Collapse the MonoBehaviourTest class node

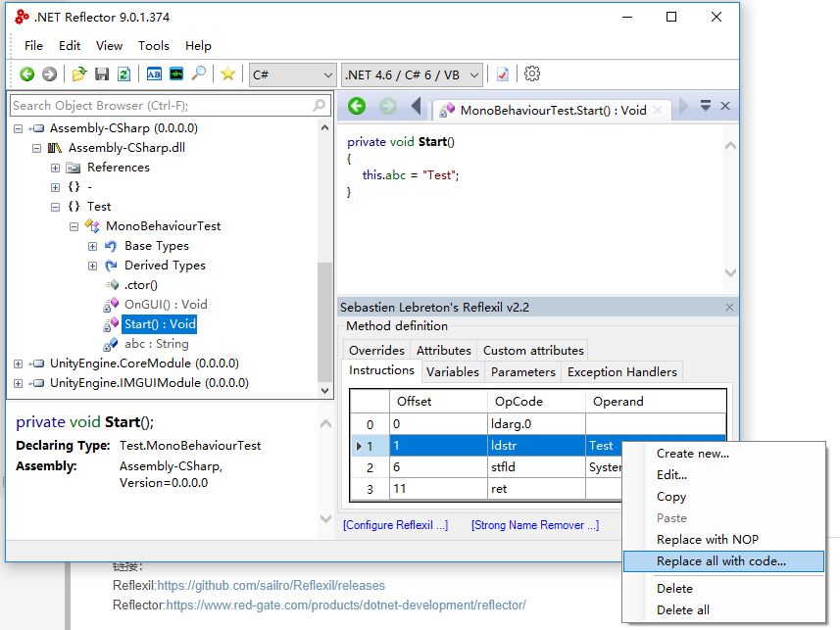point(74,226)
